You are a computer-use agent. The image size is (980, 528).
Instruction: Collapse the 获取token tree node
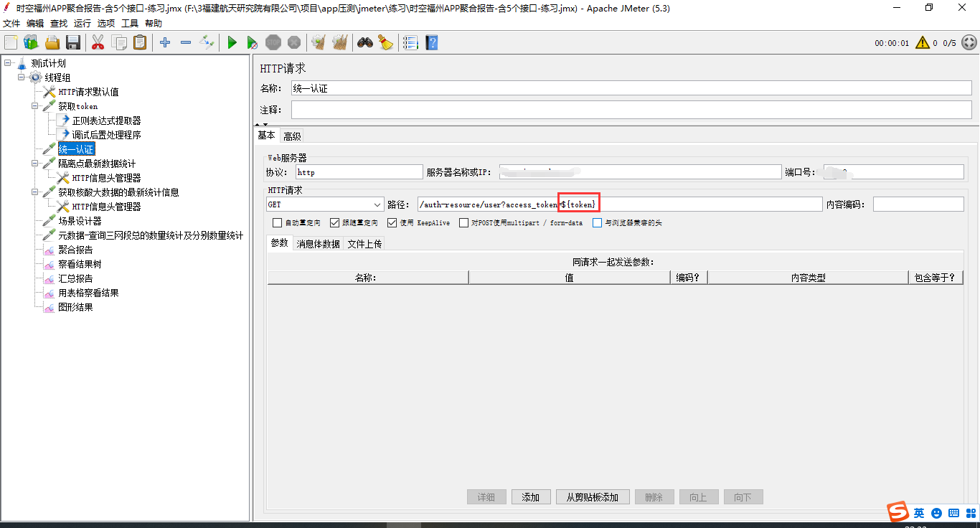coord(33,105)
